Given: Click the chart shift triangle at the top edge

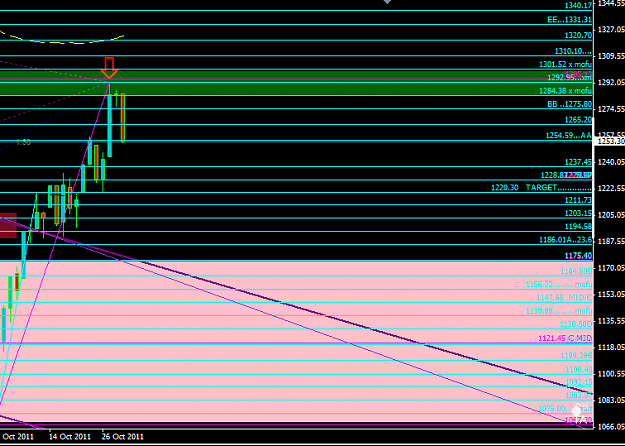Looking at the screenshot, I should 387,2.
